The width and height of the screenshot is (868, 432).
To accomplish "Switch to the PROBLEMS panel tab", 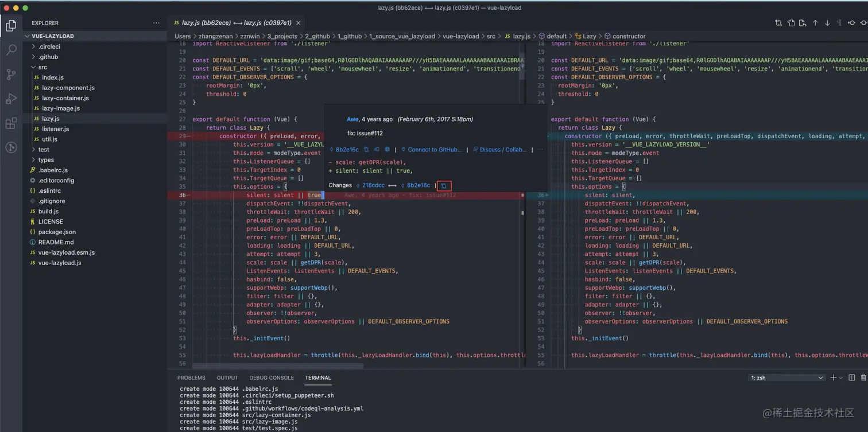I will point(191,377).
